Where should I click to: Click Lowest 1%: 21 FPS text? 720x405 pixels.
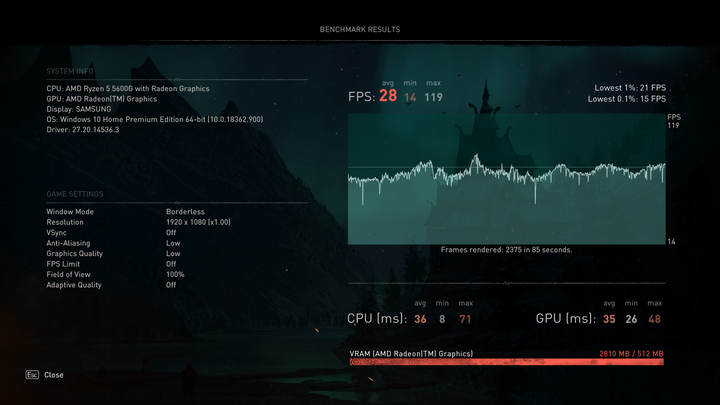pos(630,88)
